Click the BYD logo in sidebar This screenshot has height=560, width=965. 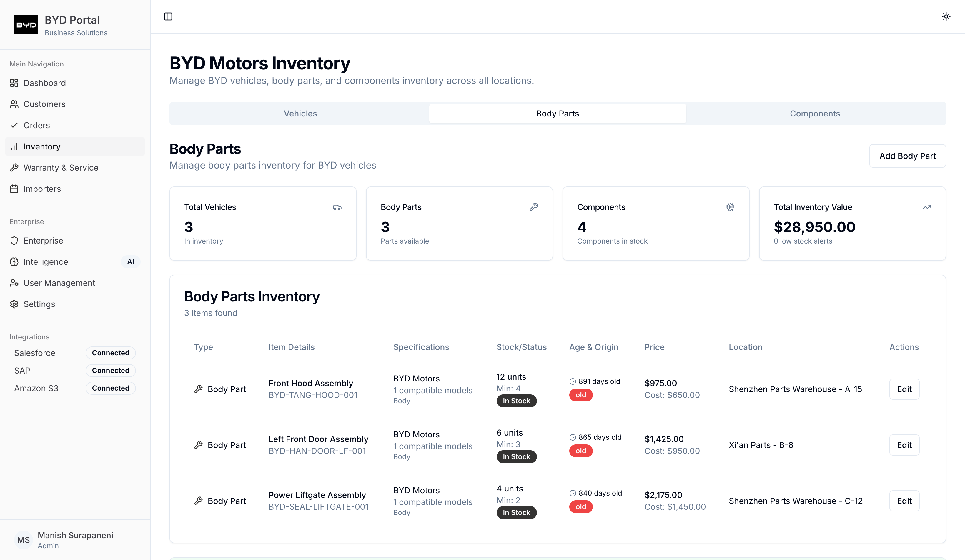tap(26, 25)
